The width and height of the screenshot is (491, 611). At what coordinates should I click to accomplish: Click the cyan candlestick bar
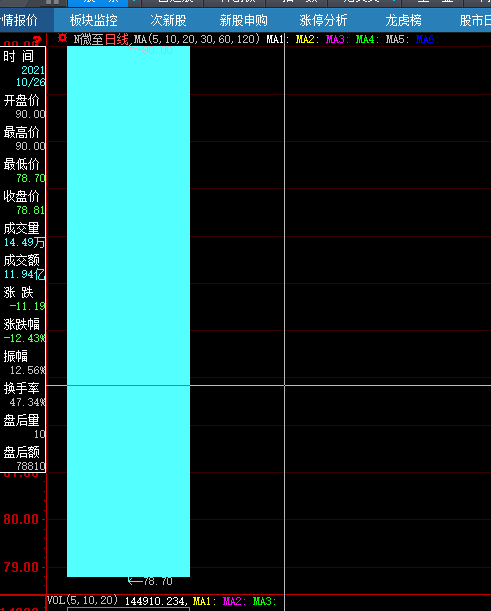pos(129,311)
